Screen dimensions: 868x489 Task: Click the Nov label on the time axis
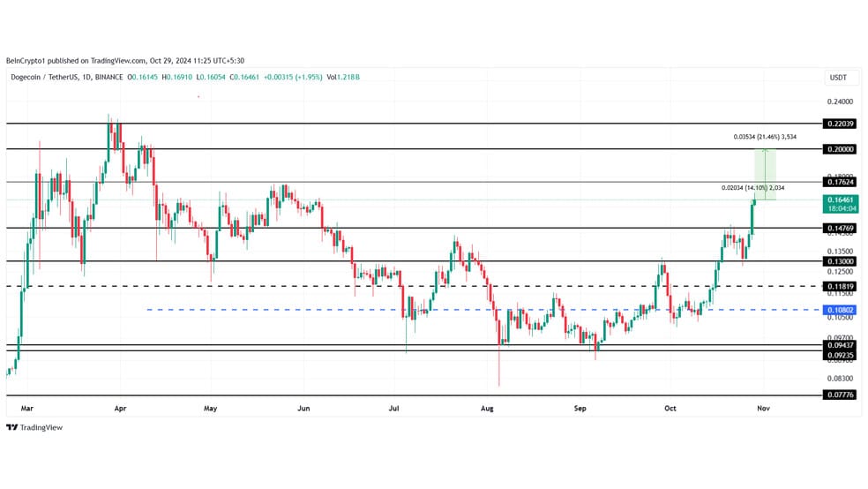pyautogui.click(x=763, y=408)
